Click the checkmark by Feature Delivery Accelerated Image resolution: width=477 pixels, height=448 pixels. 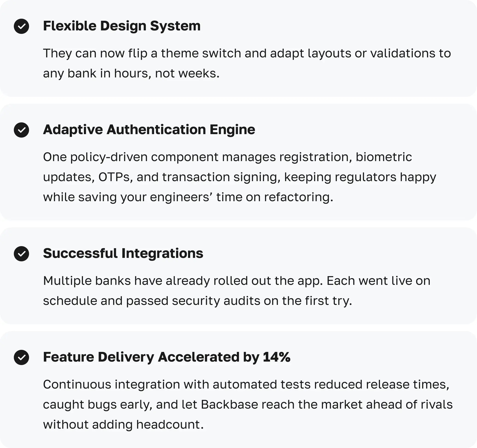point(21,357)
